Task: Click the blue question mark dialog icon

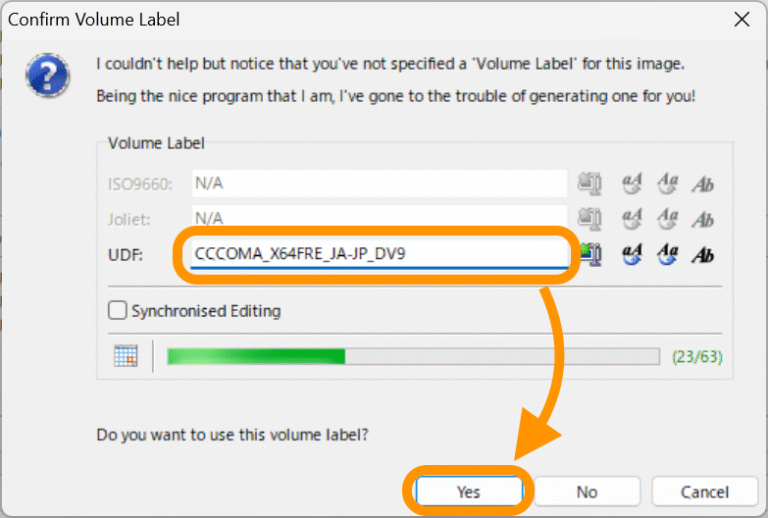Action: tap(50, 76)
